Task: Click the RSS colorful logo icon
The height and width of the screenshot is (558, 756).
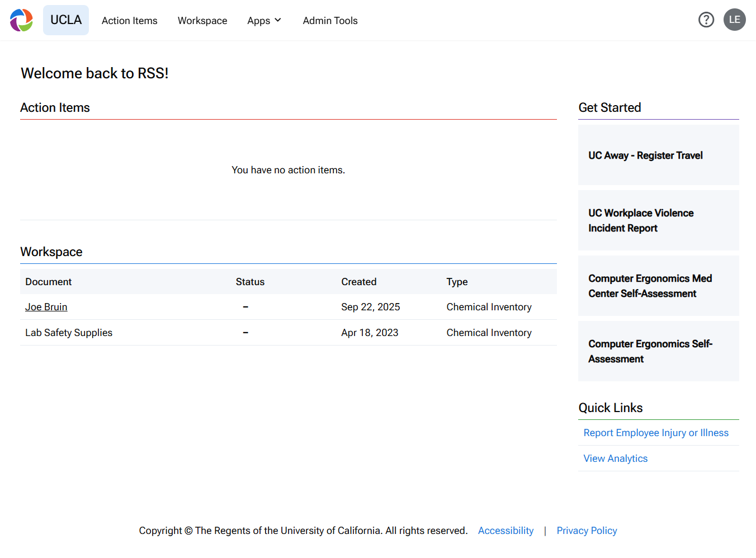Action: [21, 20]
